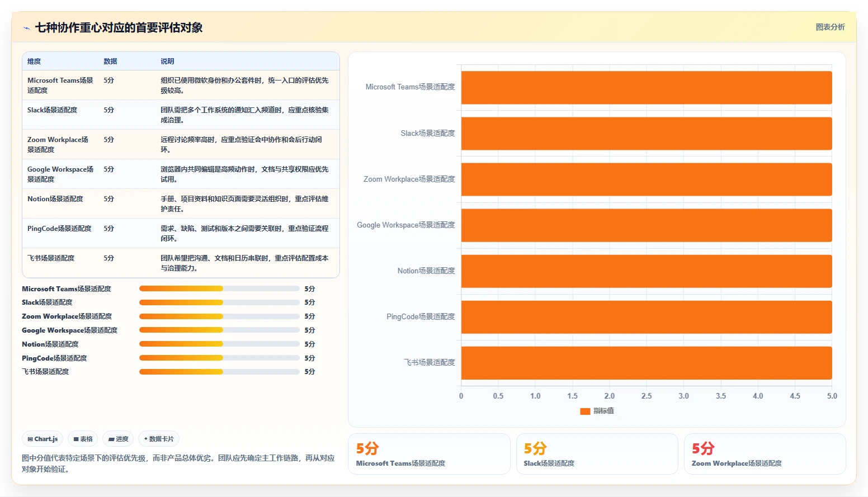Click the description starting 需求、缺陷、测试

(x=244, y=234)
